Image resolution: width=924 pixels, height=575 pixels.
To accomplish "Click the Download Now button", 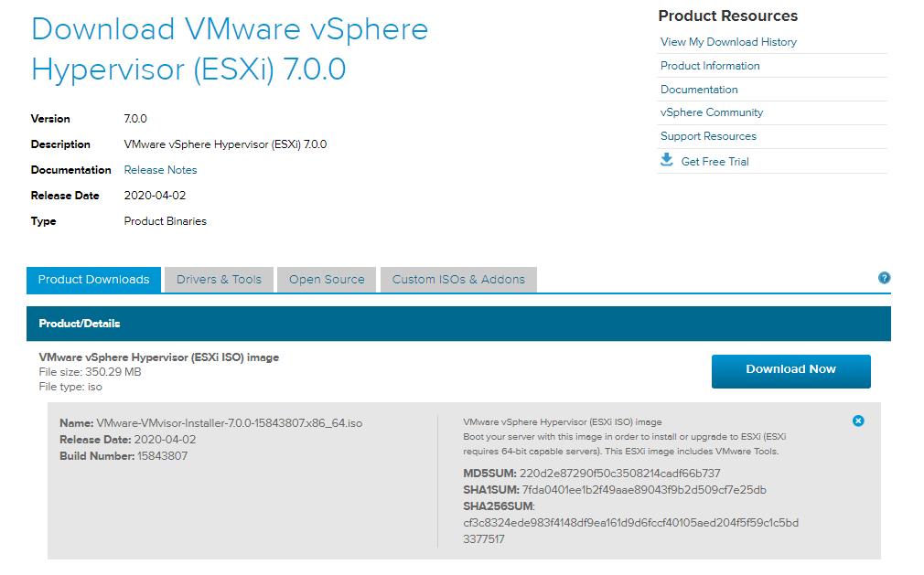I will tap(790, 371).
